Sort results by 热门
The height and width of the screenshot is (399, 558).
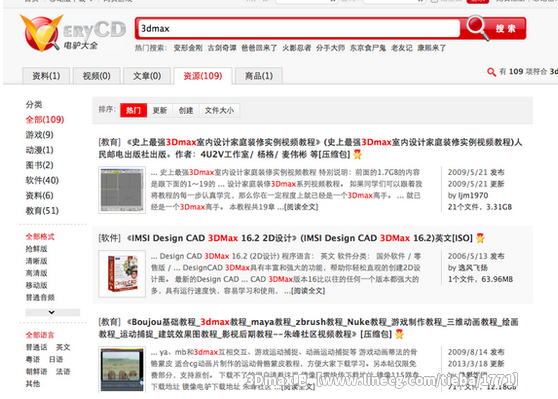pos(133,110)
